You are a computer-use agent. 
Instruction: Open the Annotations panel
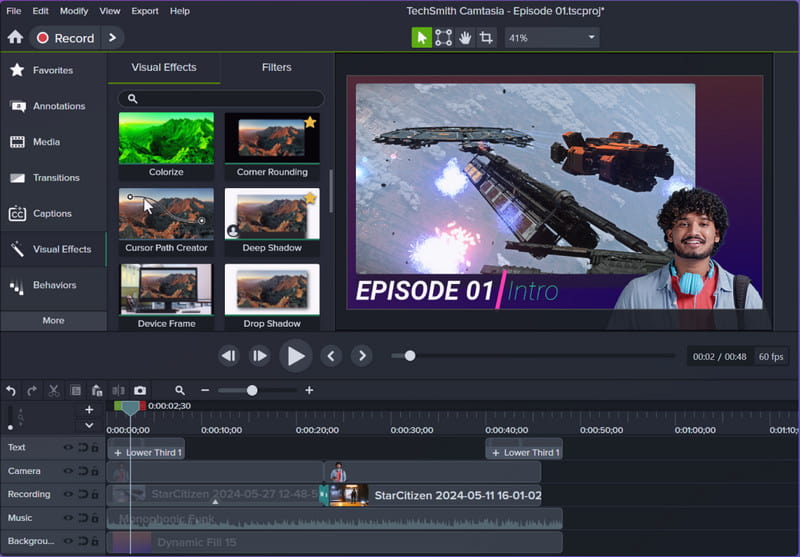coord(53,106)
